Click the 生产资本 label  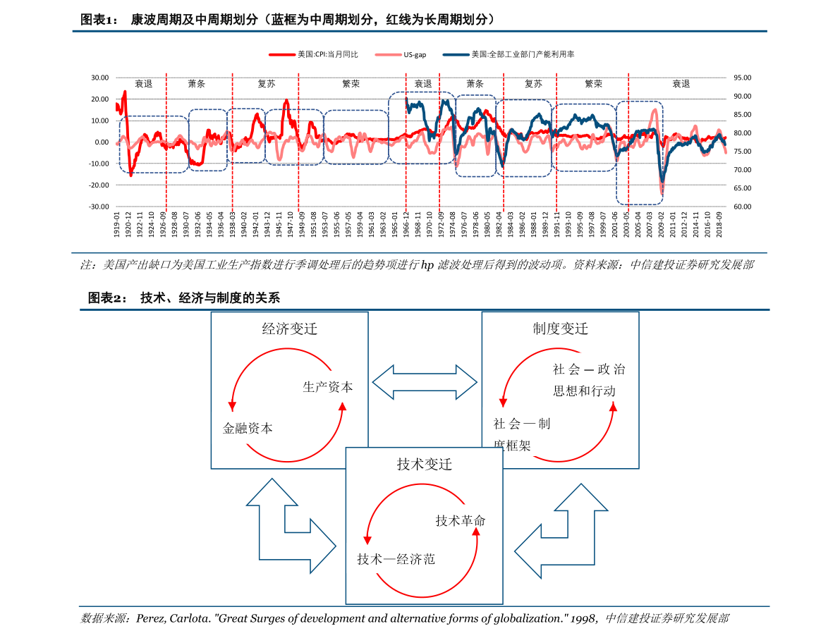(328, 386)
